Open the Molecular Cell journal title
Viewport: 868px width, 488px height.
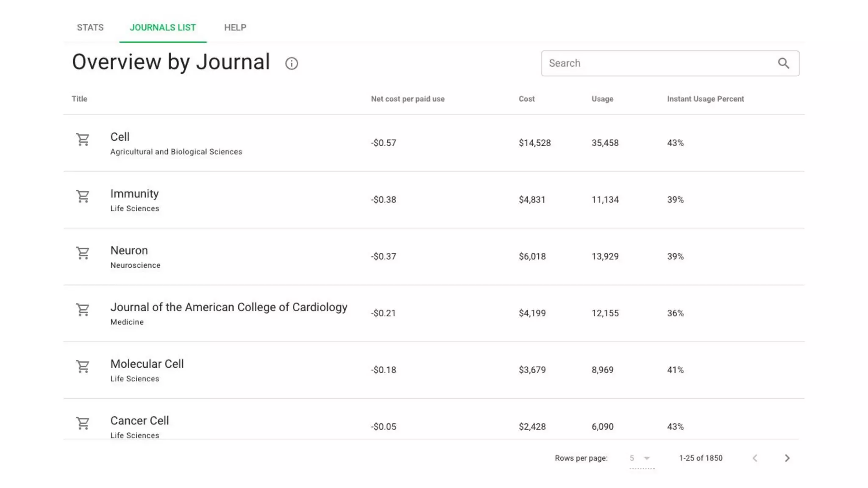coord(147,364)
